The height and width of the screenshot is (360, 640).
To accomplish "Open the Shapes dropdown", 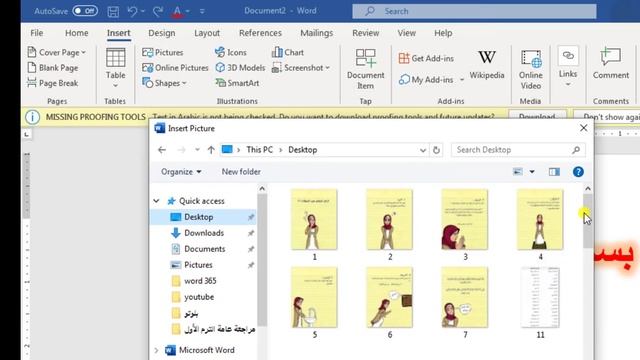I will tap(164, 83).
